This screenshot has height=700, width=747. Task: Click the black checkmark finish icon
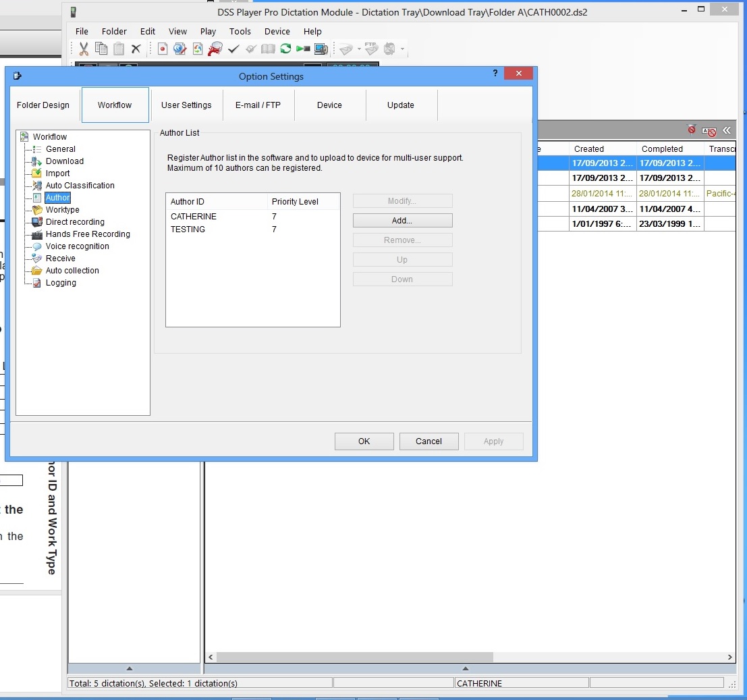click(233, 49)
